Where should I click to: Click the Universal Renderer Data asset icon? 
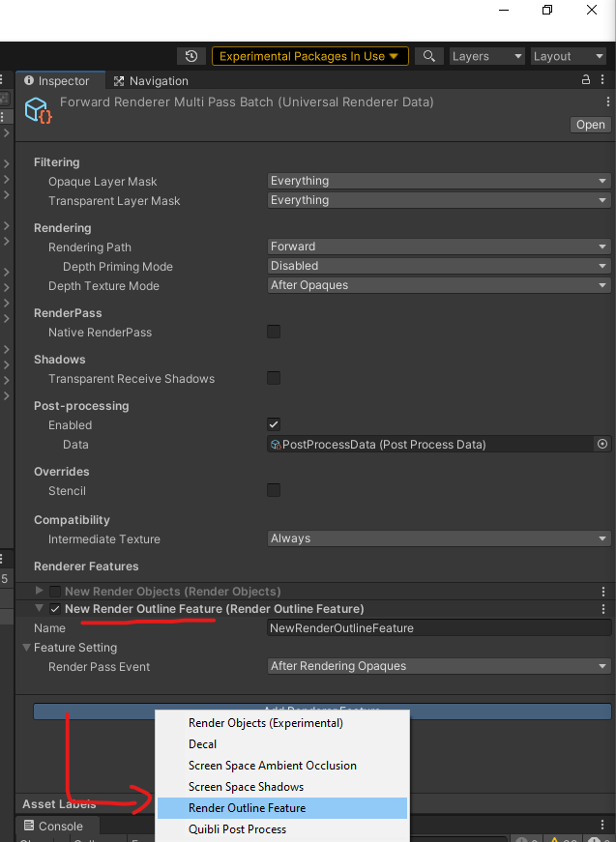(x=38, y=110)
